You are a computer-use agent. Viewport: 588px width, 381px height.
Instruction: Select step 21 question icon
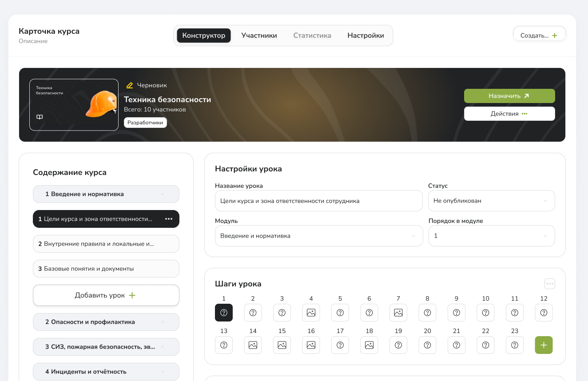point(457,345)
